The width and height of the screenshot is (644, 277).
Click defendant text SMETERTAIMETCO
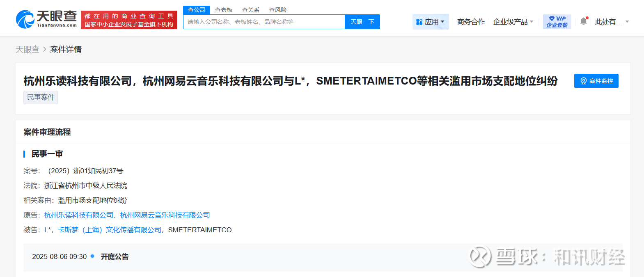pyautogui.click(x=200, y=230)
